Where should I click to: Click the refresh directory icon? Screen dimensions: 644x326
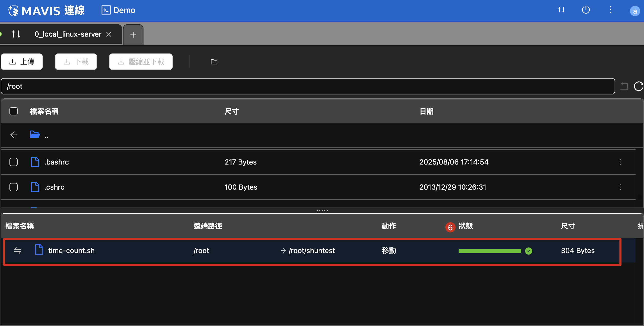point(638,86)
